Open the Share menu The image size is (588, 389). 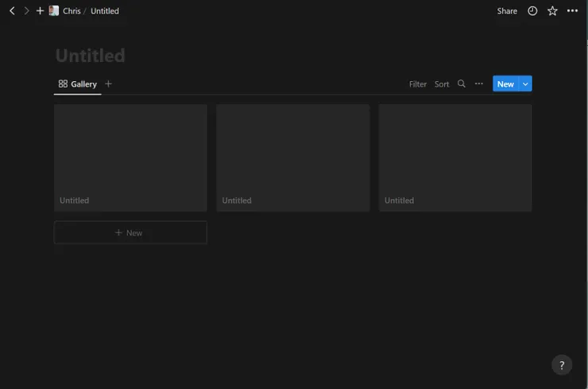click(x=507, y=11)
